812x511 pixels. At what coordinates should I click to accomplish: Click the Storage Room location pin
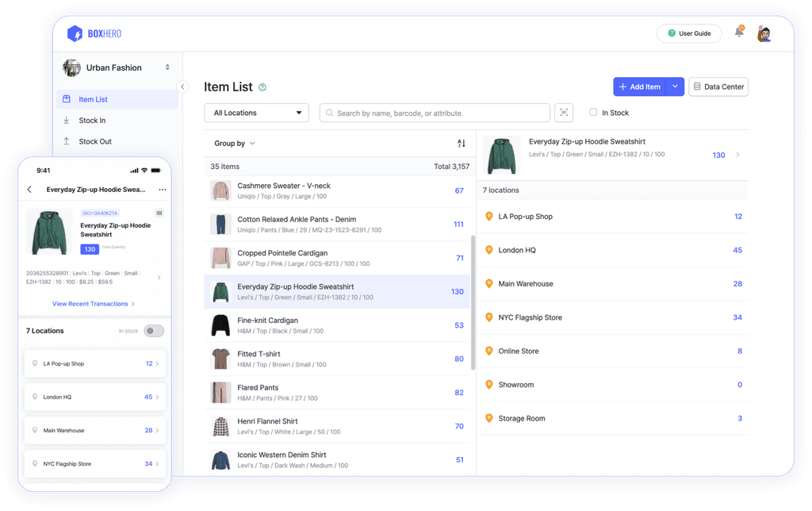click(488, 419)
